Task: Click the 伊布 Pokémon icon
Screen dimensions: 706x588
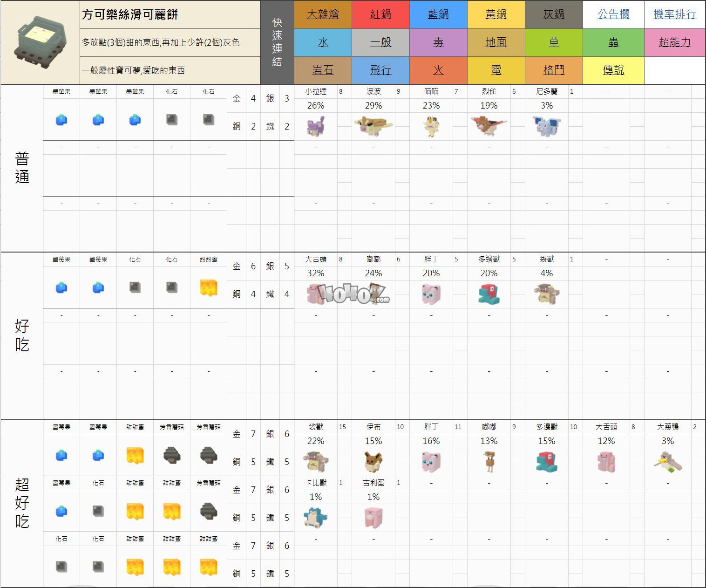Action: [373, 462]
